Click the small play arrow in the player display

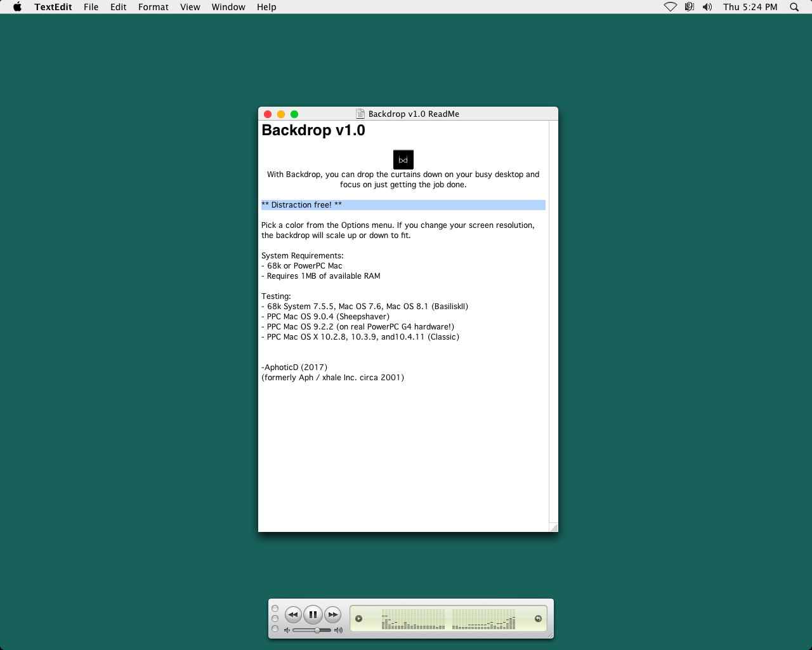358,619
